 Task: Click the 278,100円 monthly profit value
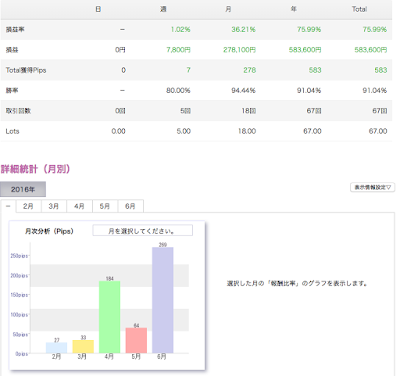click(x=239, y=50)
